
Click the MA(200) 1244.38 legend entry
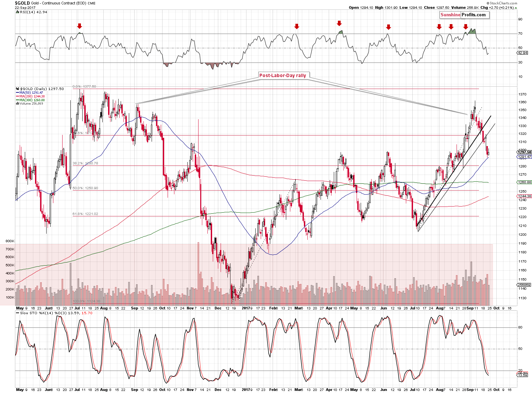click(30, 96)
